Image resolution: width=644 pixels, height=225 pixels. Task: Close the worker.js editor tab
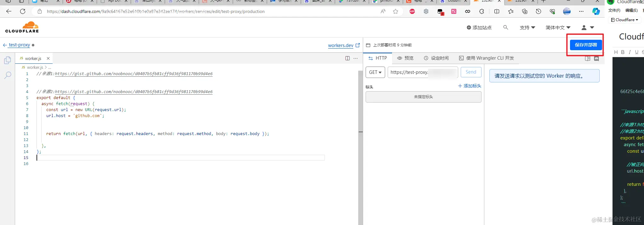[48, 58]
